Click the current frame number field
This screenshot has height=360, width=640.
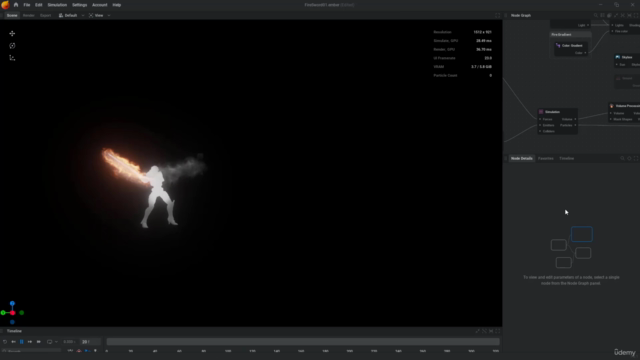click(91, 342)
